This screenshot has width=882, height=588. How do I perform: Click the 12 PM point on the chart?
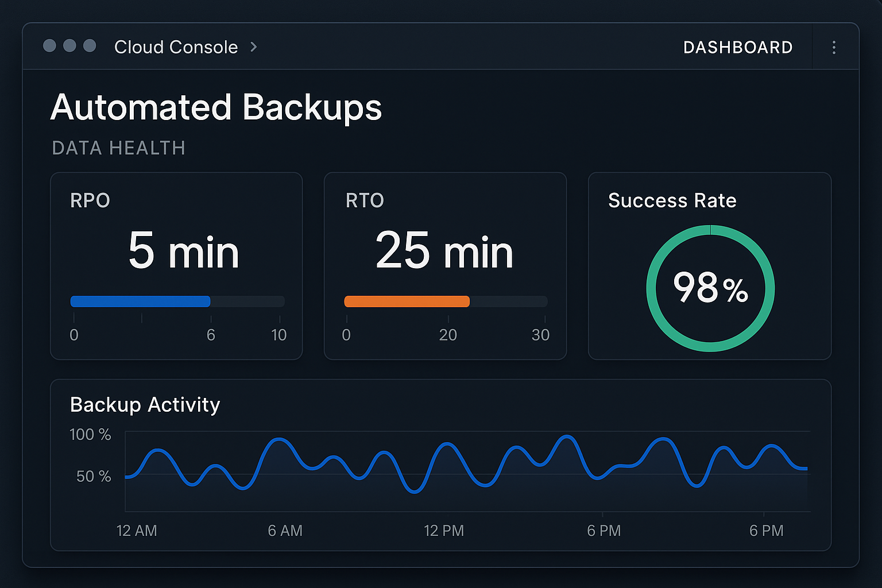(x=444, y=531)
